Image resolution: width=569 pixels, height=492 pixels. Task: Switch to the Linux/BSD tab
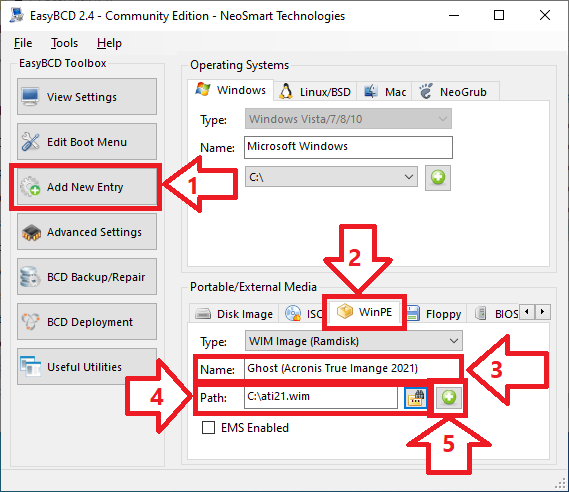pyautogui.click(x=315, y=92)
